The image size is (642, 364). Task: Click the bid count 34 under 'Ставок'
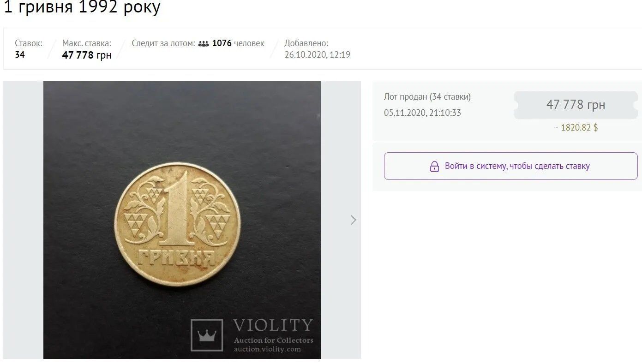coord(20,55)
